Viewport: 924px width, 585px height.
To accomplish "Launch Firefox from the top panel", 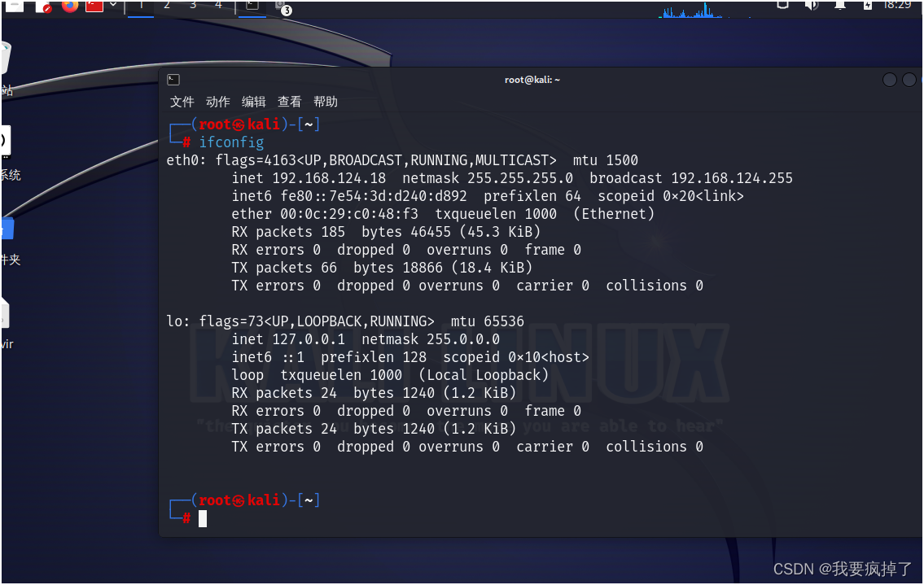I will (x=70, y=6).
